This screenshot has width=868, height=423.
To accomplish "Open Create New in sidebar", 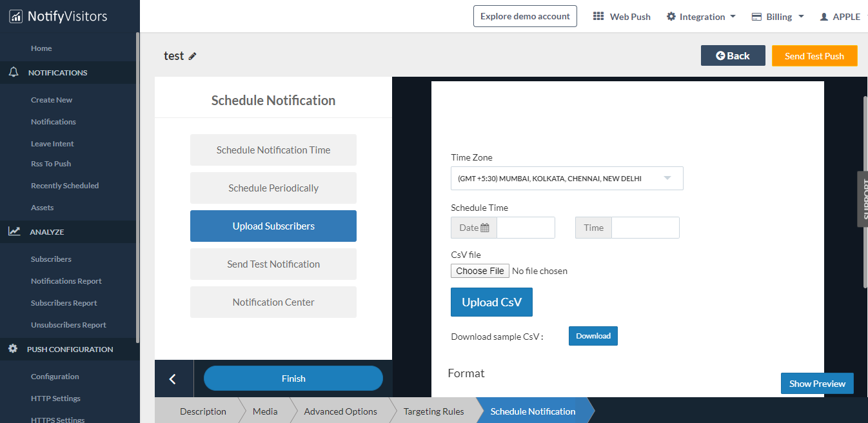I will [52, 100].
